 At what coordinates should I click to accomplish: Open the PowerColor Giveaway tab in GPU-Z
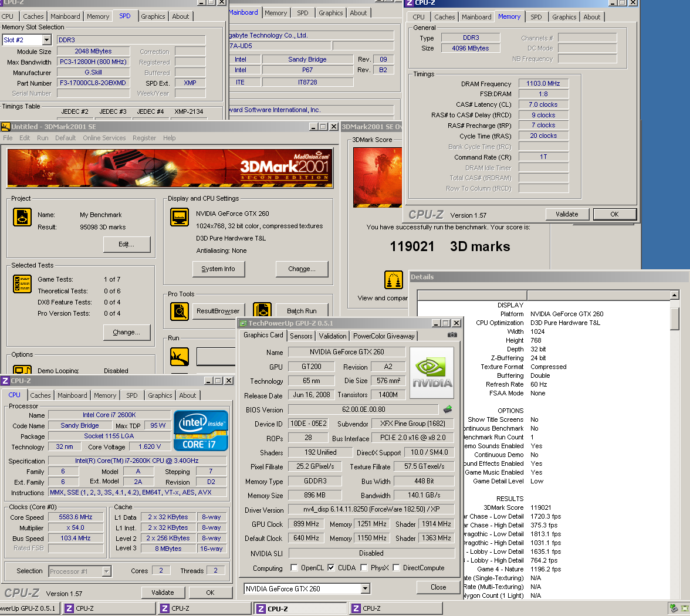point(384,336)
